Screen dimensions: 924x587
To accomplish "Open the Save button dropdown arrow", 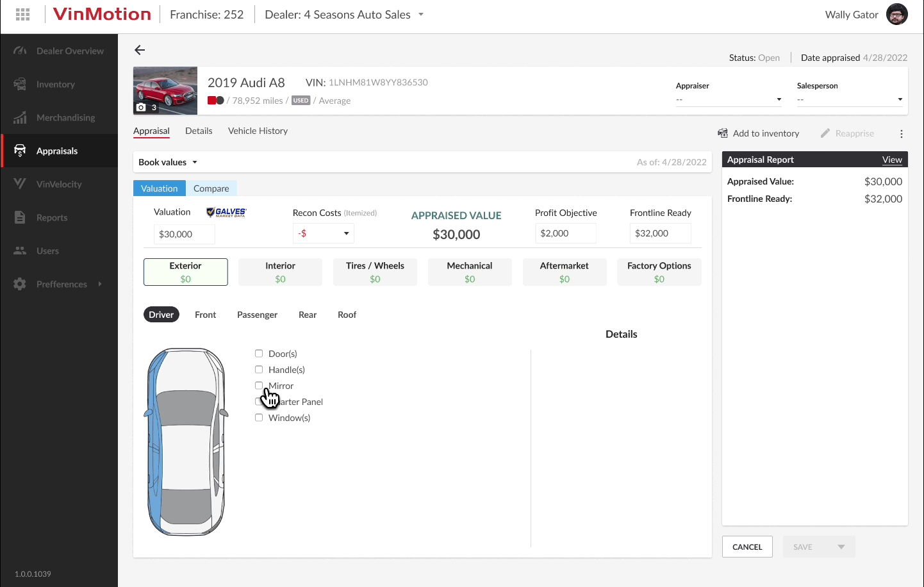I will pyautogui.click(x=841, y=547).
